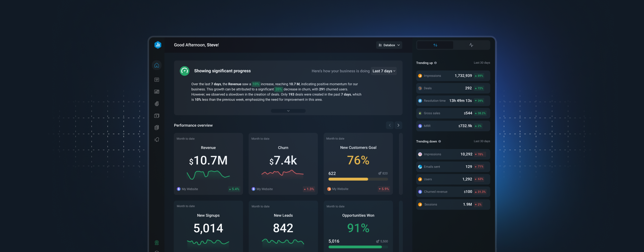Select the MRR $732.9k row
The height and width of the screenshot is (252, 644).
(x=453, y=126)
